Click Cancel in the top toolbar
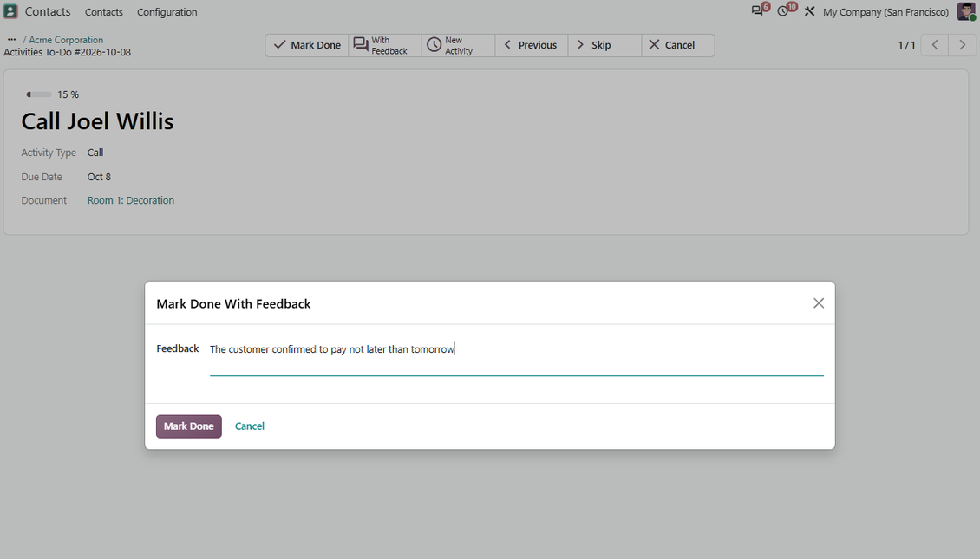Screen dimensions: 980x559 (x=677, y=45)
